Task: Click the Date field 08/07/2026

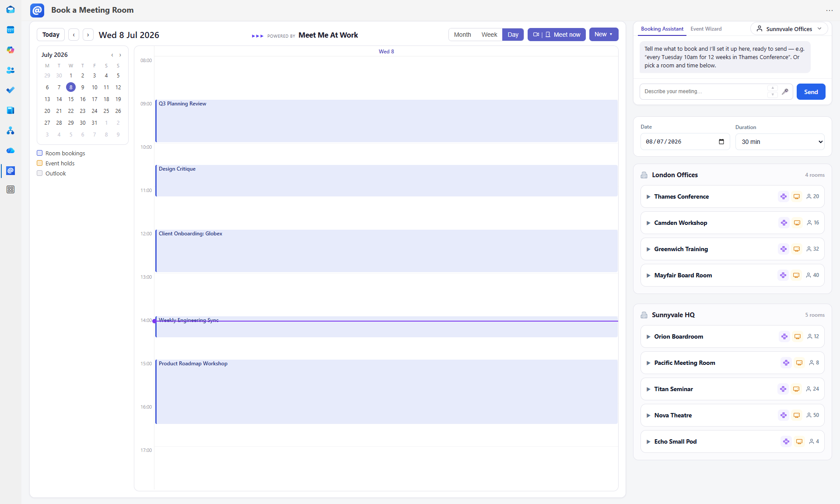Action: (685, 142)
